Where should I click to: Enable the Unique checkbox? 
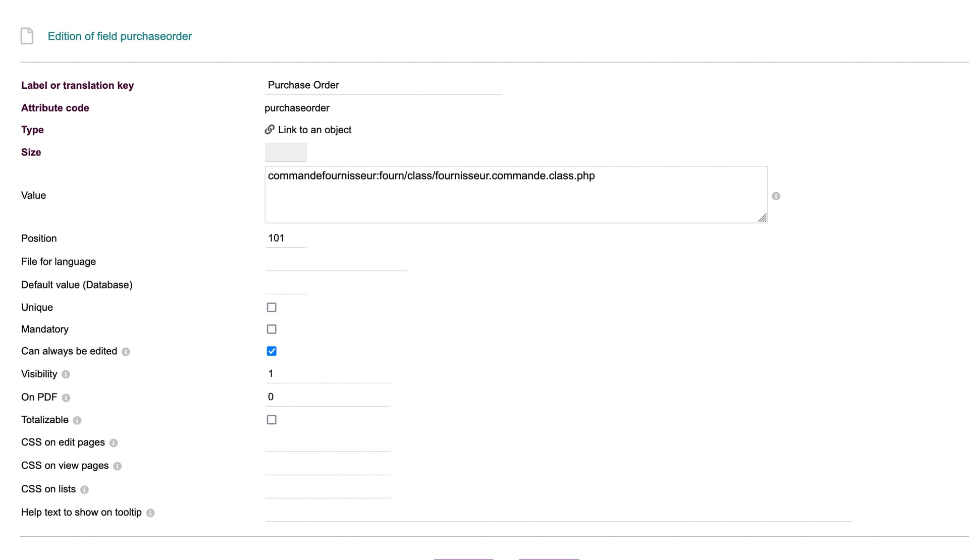272,307
